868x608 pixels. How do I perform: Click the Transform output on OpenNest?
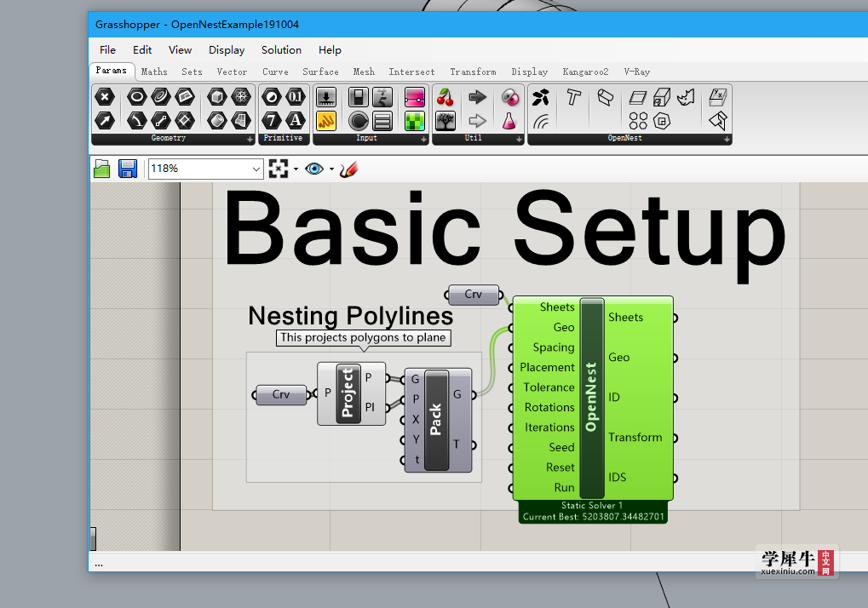tap(635, 437)
